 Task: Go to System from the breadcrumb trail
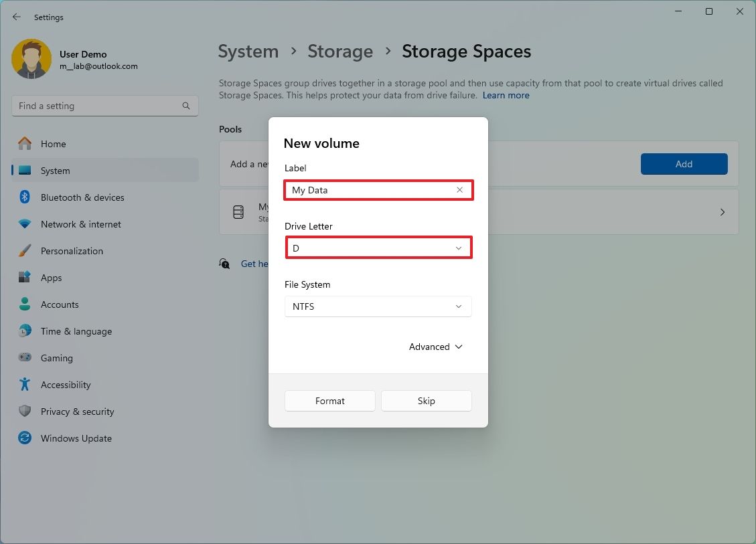coord(248,52)
